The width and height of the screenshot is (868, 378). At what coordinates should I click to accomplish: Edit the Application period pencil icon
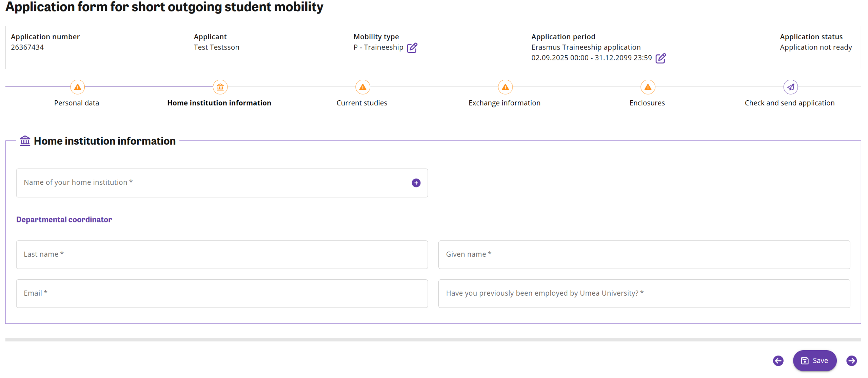click(x=660, y=58)
